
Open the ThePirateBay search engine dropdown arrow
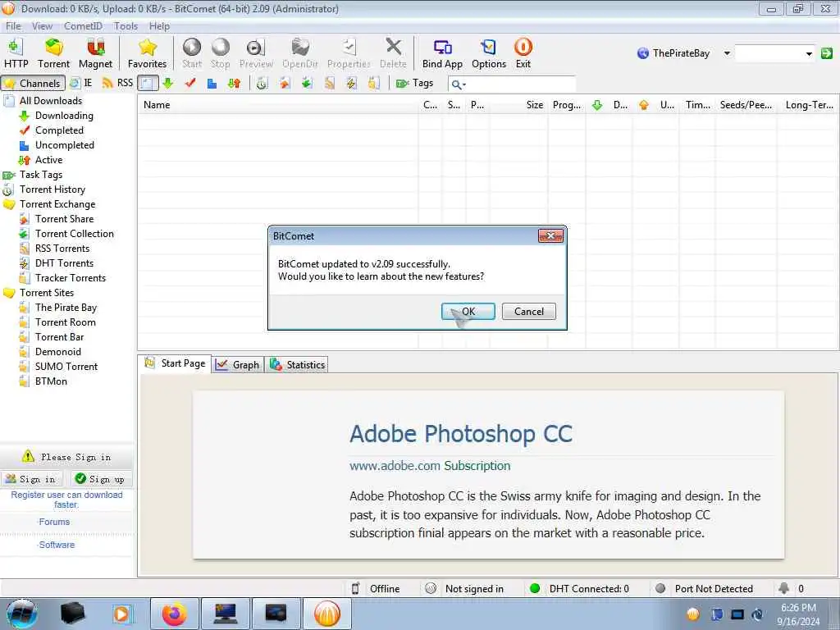727,53
